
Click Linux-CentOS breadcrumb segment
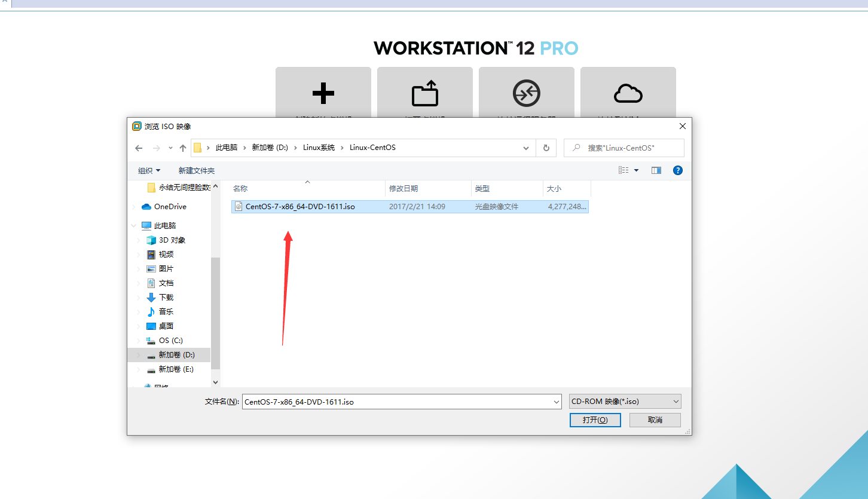(372, 148)
